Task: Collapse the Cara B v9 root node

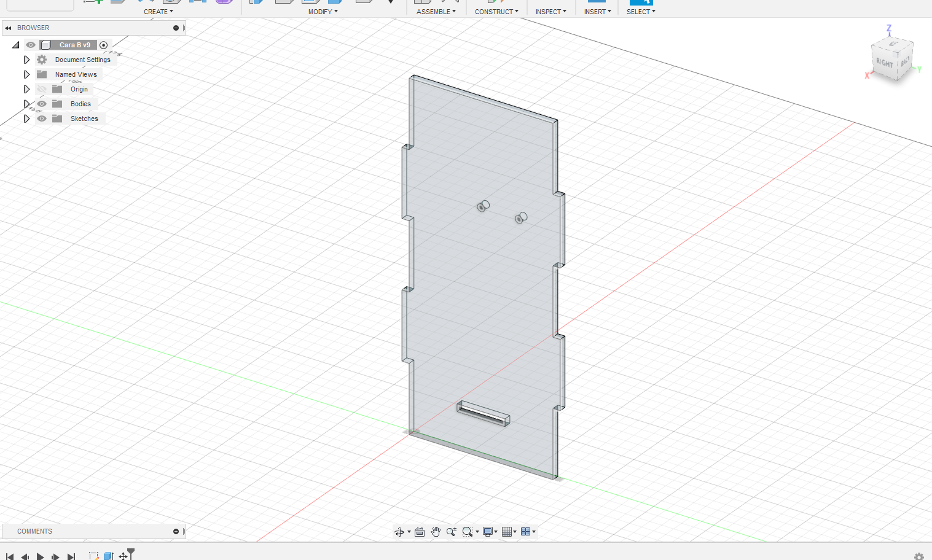Action: 16,45
